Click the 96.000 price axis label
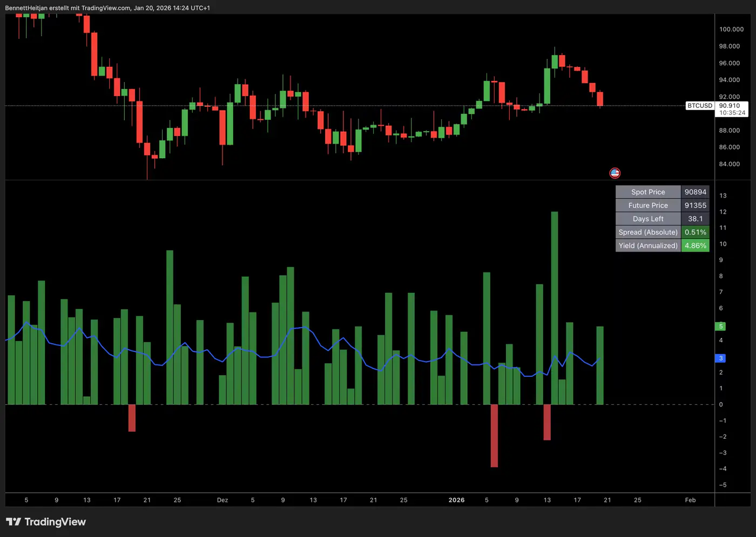Image resolution: width=756 pixels, height=537 pixels. click(730, 63)
